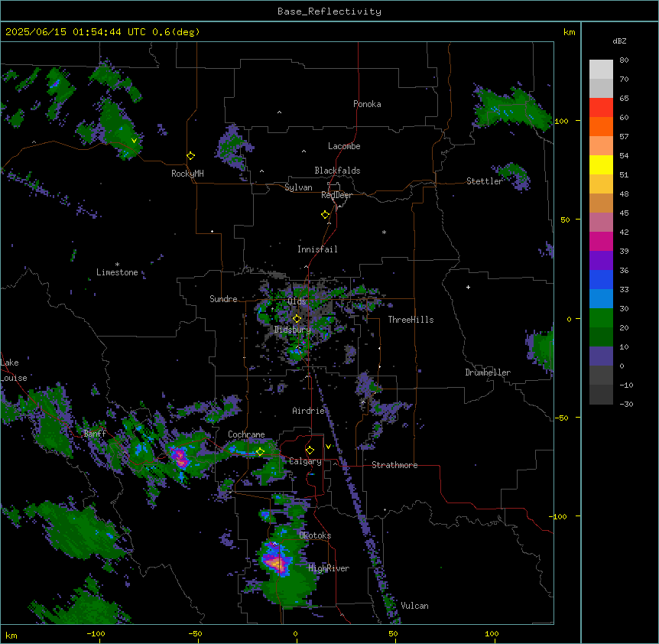Click the RockyMH label
This screenshot has width=659, height=644.
click(187, 174)
